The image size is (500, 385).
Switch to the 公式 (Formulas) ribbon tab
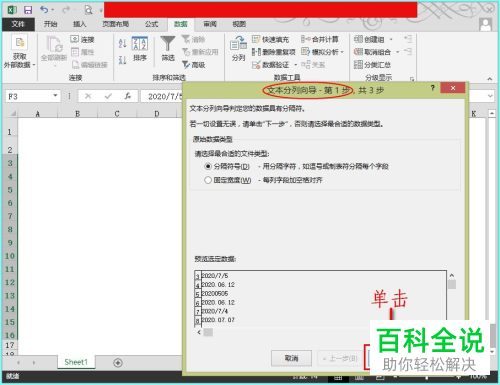tap(152, 24)
